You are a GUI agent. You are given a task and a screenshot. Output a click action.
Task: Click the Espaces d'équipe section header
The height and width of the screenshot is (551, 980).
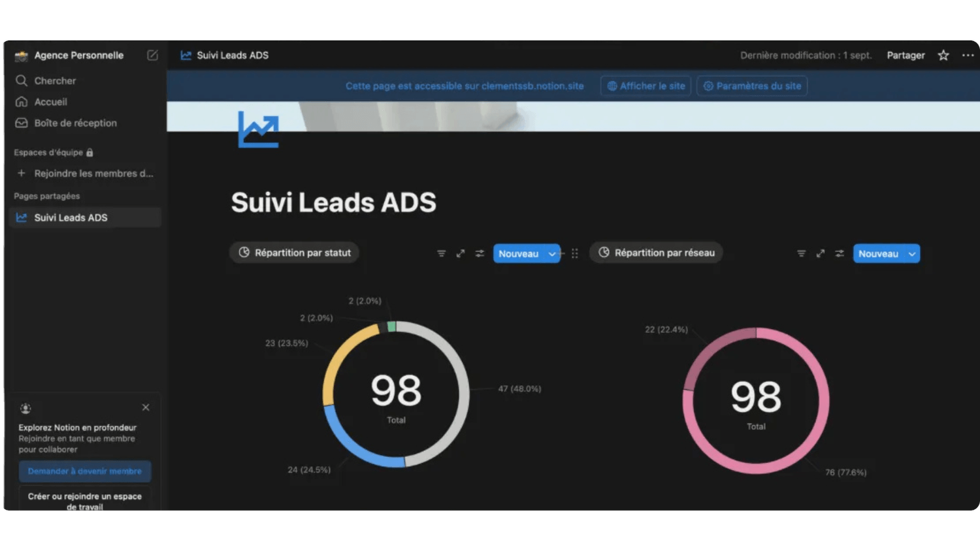(48, 153)
